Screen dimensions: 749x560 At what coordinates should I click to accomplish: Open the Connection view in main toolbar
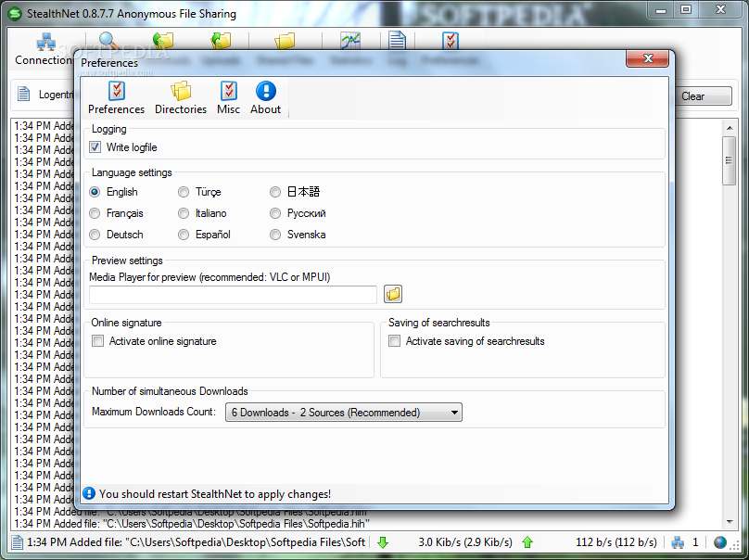tap(44, 49)
